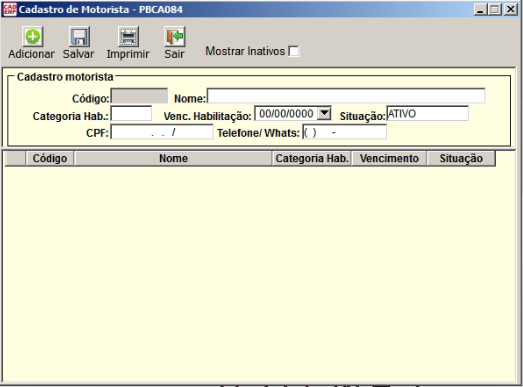Open the Venc. Habilitação date dropdown arrow
Image resolution: width=523 pixels, height=387 pixels.
(x=324, y=114)
